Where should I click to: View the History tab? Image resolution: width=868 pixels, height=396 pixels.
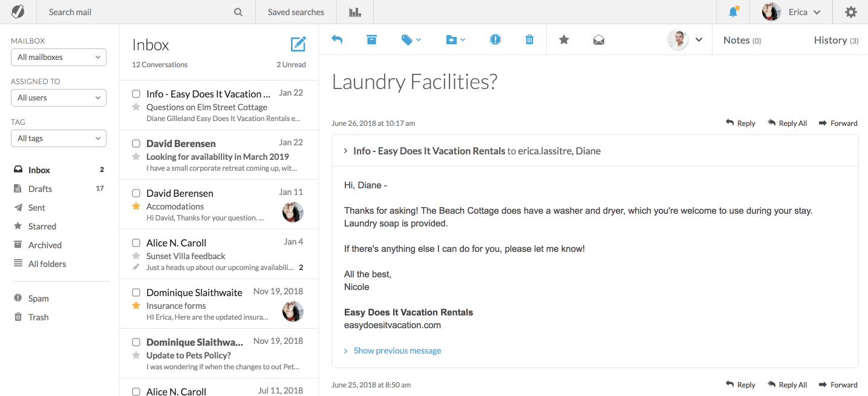tap(835, 39)
